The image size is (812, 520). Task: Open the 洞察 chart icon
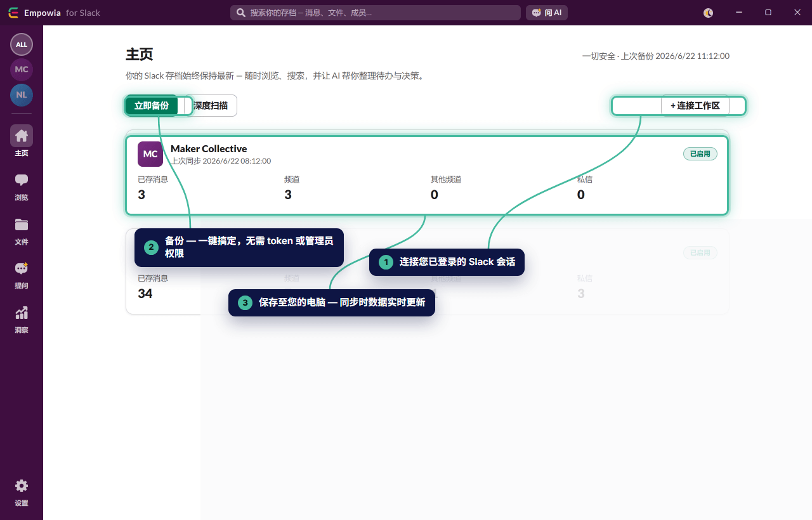[x=22, y=313]
